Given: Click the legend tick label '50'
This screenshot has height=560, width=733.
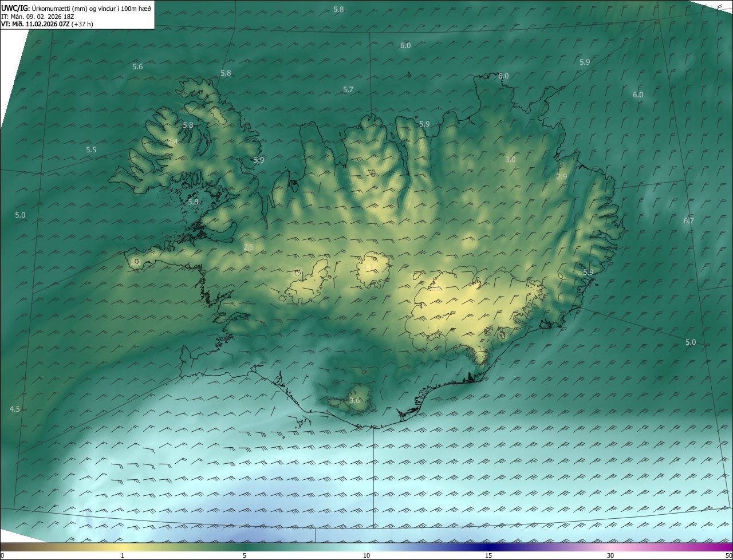Looking at the screenshot, I should coord(728,555).
